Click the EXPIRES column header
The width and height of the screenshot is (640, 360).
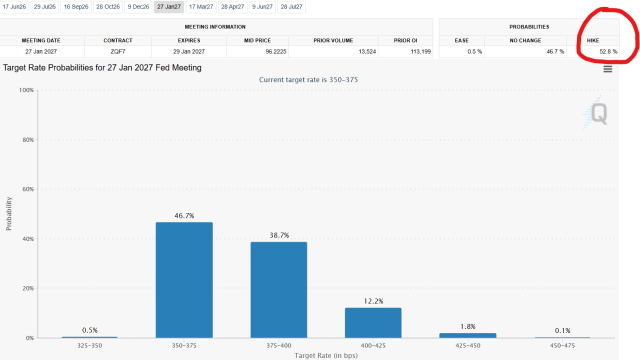pyautogui.click(x=189, y=40)
